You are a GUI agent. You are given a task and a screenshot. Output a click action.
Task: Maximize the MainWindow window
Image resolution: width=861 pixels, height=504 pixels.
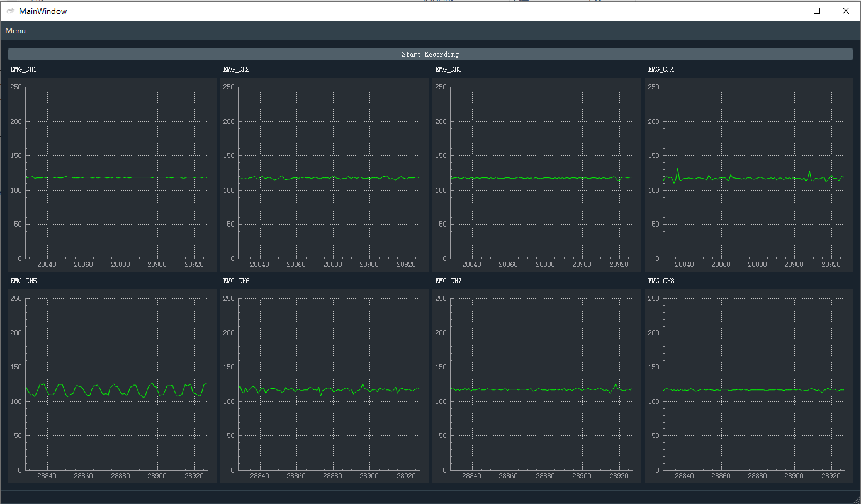pos(817,11)
